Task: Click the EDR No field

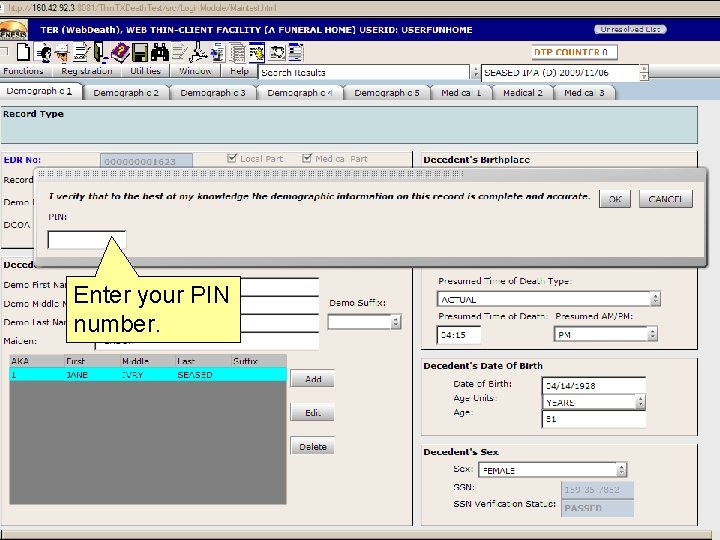Action: pos(146,161)
